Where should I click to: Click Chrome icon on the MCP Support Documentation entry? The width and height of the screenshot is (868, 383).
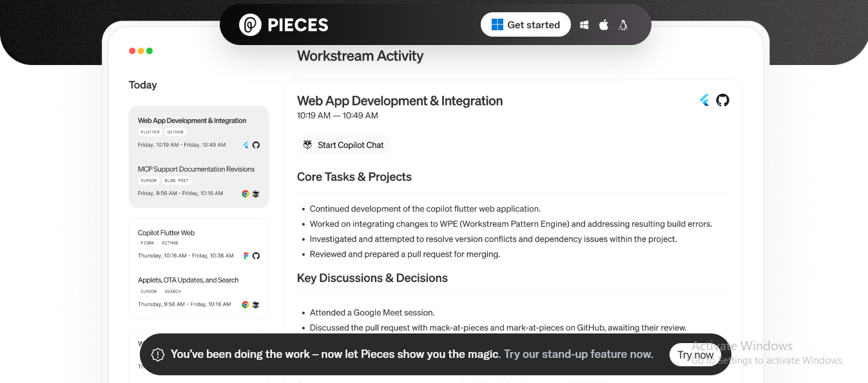[x=246, y=194]
